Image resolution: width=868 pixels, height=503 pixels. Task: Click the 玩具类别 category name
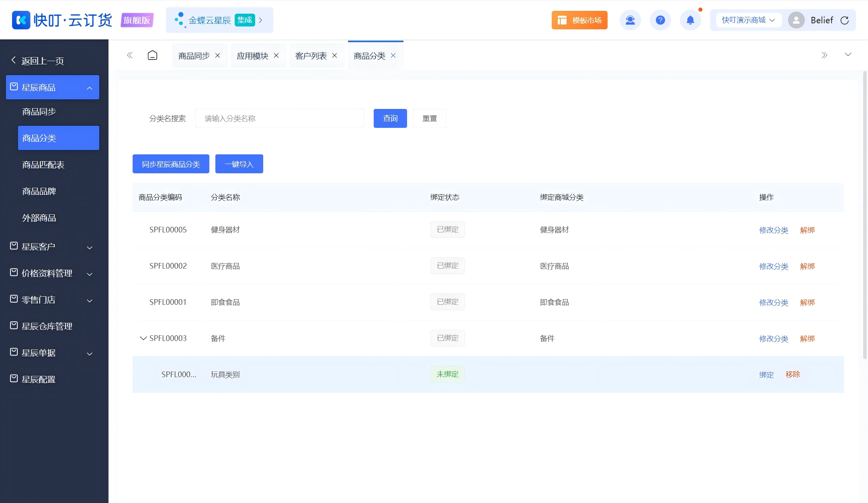click(225, 374)
